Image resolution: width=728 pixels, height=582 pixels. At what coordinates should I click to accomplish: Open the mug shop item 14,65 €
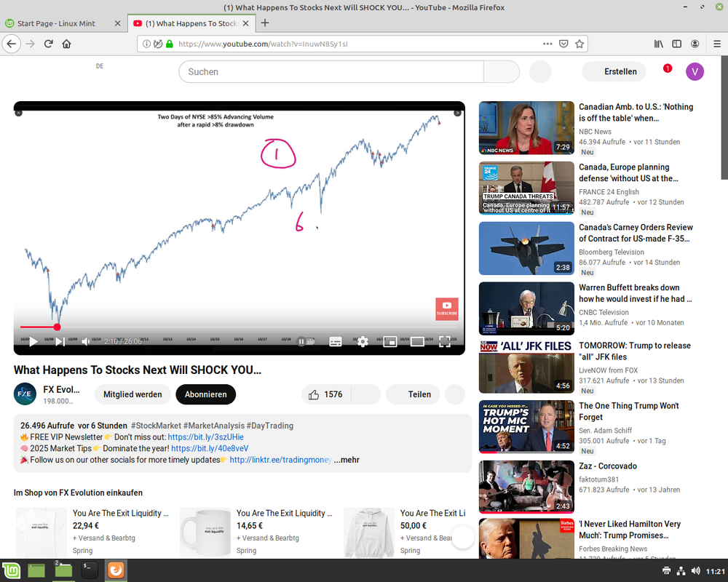[x=205, y=533]
